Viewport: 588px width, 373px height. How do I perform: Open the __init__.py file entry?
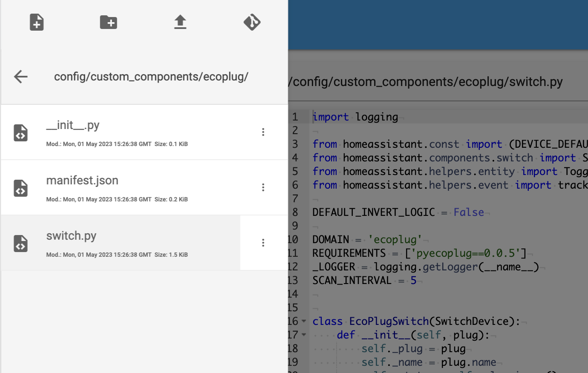coord(73,125)
